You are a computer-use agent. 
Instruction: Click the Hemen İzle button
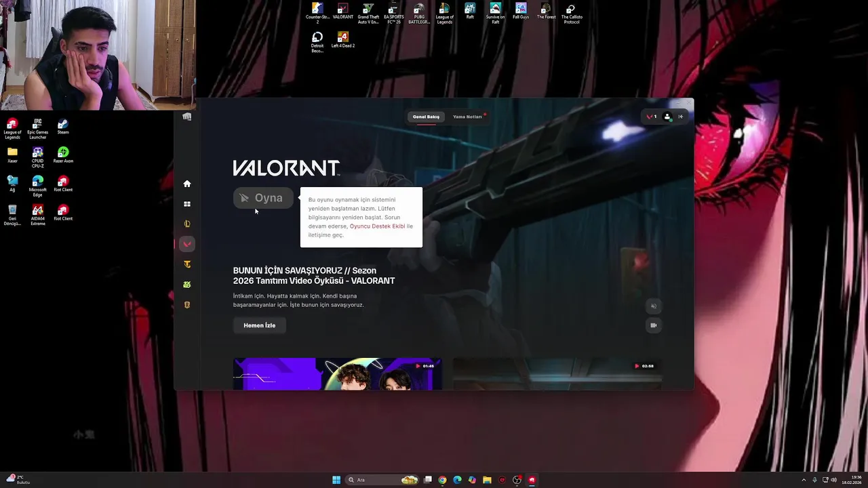point(260,325)
